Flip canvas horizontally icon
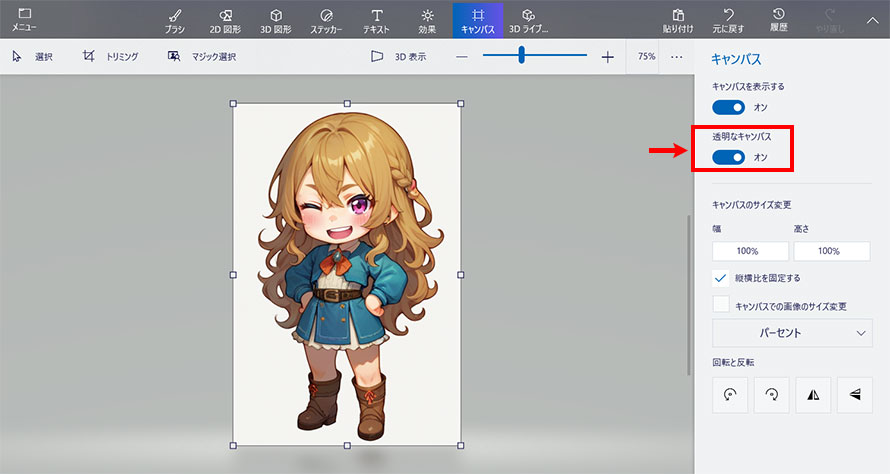The width and height of the screenshot is (890, 474). point(813,395)
